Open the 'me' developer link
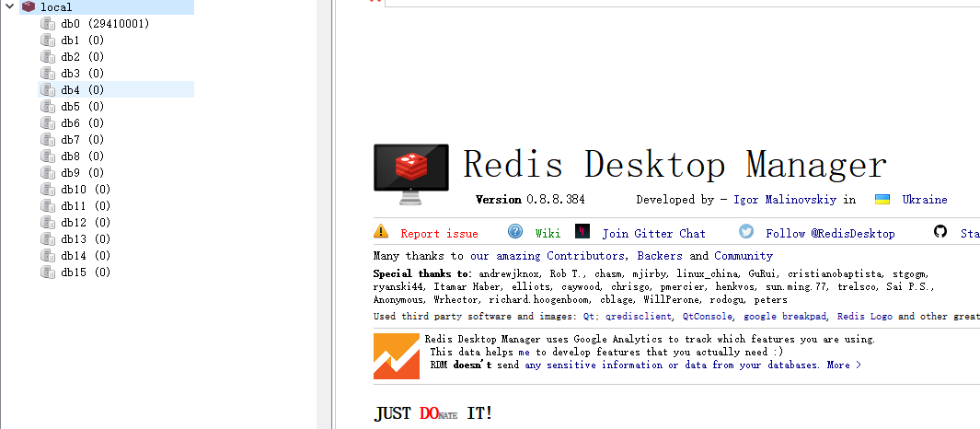The width and height of the screenshot is (980, 429). point(524,352)
